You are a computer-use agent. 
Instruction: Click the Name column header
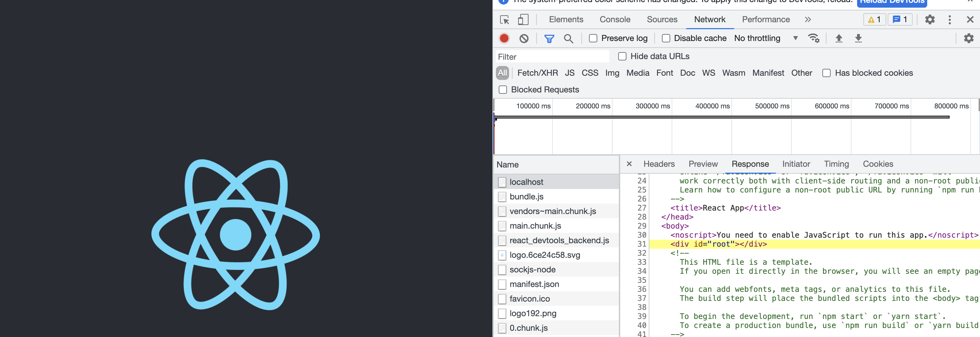point(556,164)
